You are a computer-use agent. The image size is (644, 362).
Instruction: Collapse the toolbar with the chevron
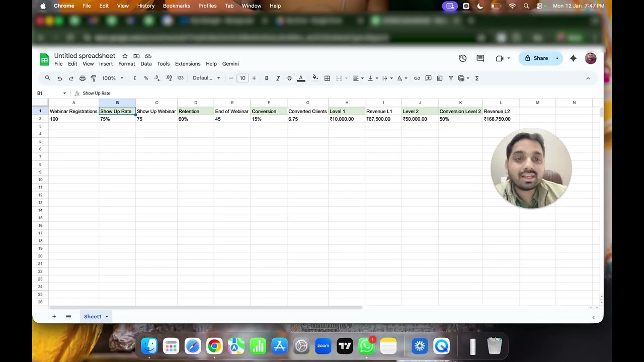point(588,78)
